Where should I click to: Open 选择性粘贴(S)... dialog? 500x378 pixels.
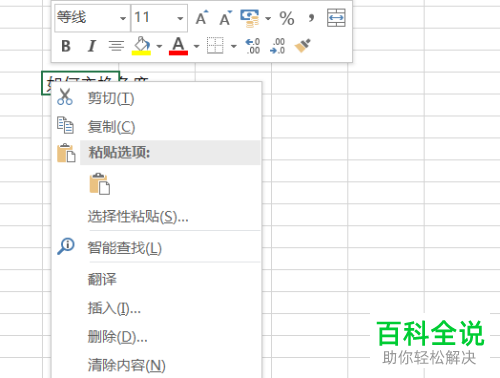click(157, 216)
